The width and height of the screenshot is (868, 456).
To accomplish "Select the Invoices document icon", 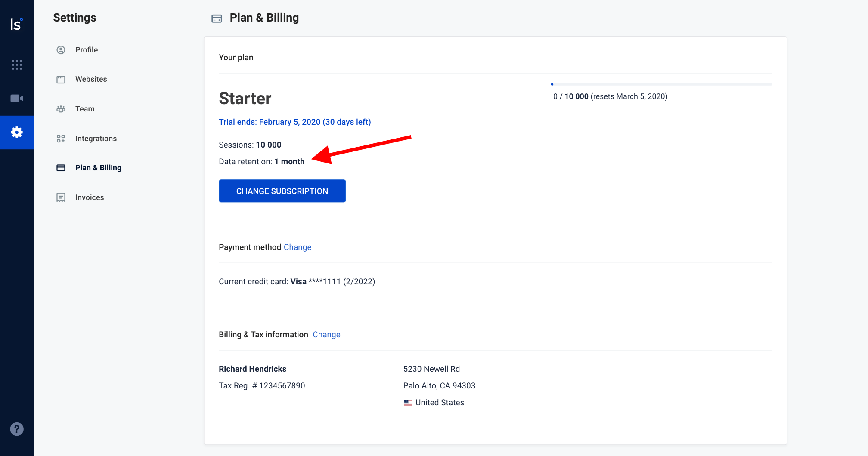I will pos(61,197).
